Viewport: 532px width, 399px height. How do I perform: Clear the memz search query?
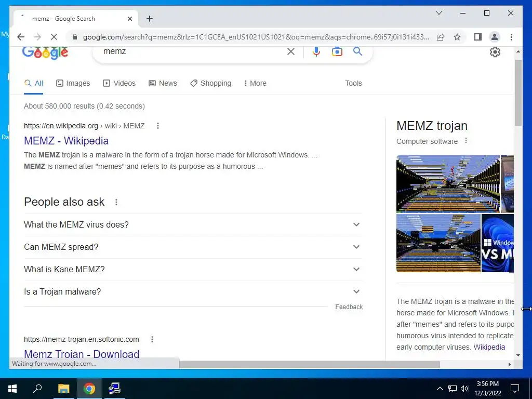tap(291, 51)
